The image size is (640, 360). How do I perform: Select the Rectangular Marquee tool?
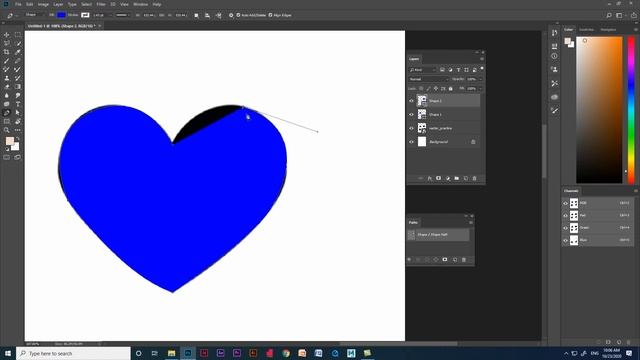tap(18, 35)
